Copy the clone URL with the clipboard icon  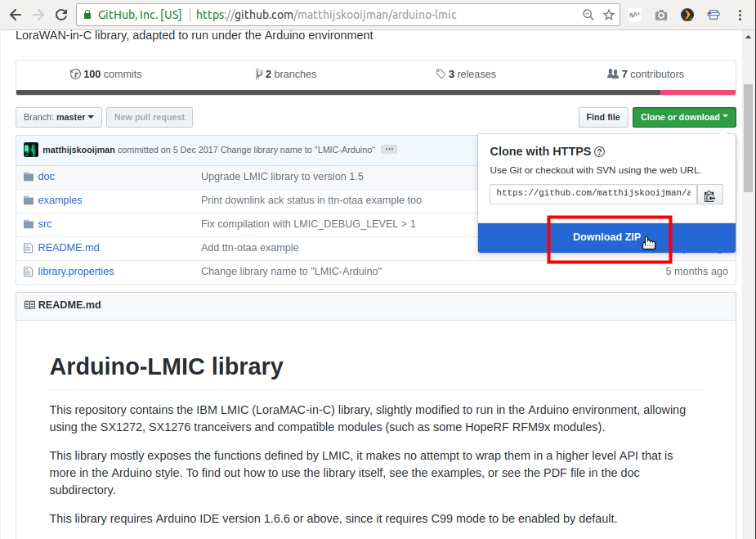pos(709,195)
